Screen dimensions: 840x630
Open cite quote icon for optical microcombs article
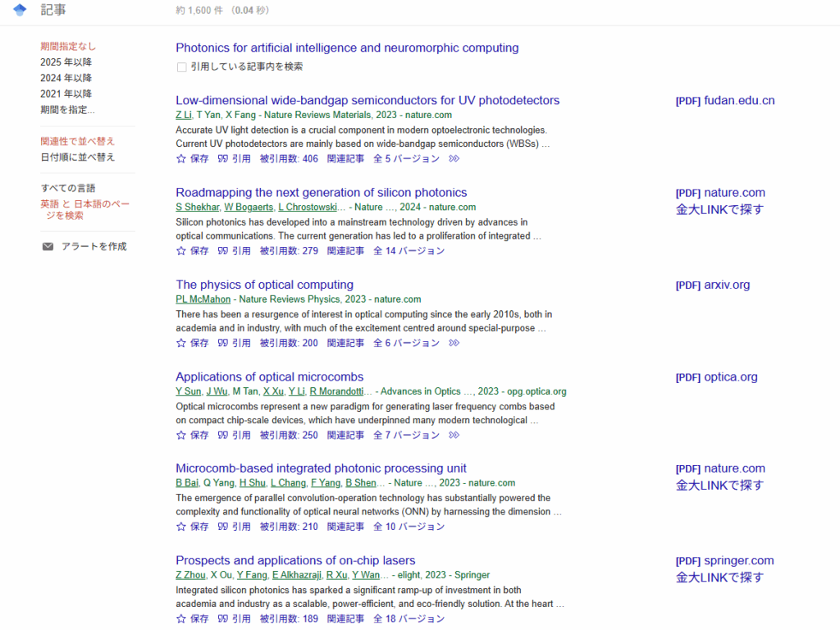pos(223,435)
